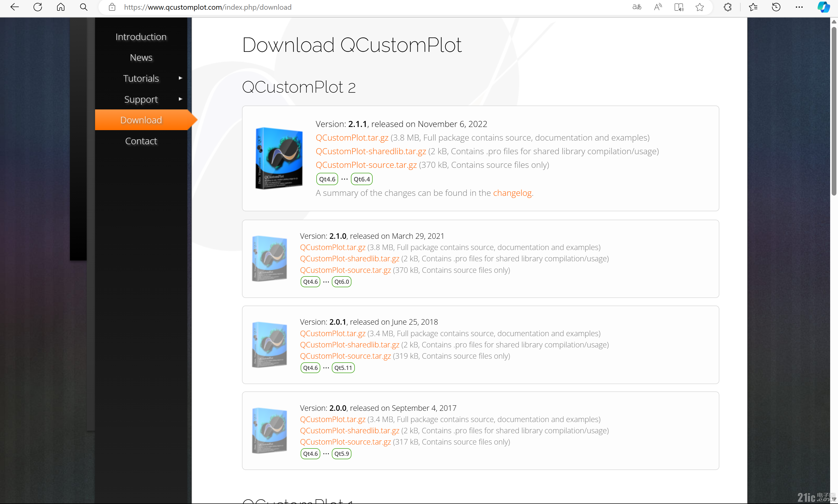Open the Contact sidebar page
The width and height of the screenshot is (838, 504).
[x=141, y=141]
